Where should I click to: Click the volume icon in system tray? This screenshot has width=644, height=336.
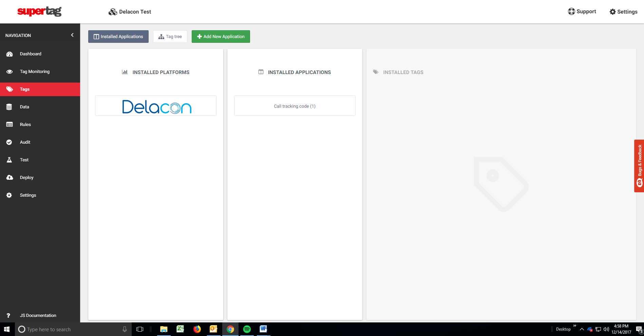coord(606,329)
